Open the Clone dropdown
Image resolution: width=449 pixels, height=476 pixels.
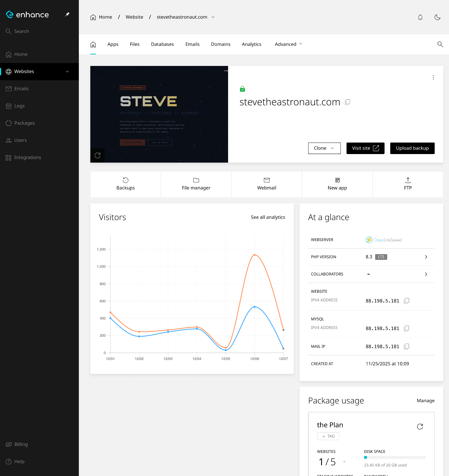pos(324,148)
